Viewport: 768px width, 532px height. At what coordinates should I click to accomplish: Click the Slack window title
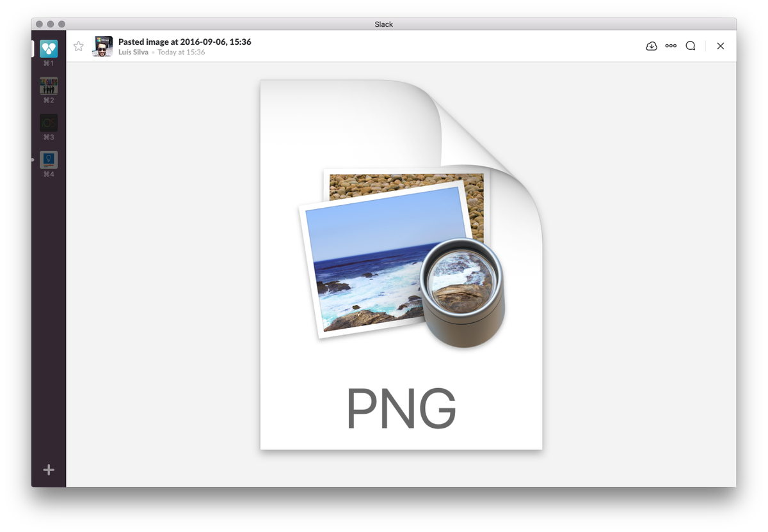tap(384, 24)
